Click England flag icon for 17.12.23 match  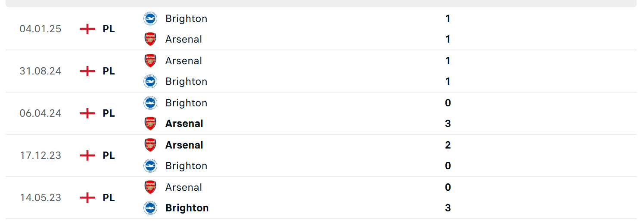[x=87, y=155]
